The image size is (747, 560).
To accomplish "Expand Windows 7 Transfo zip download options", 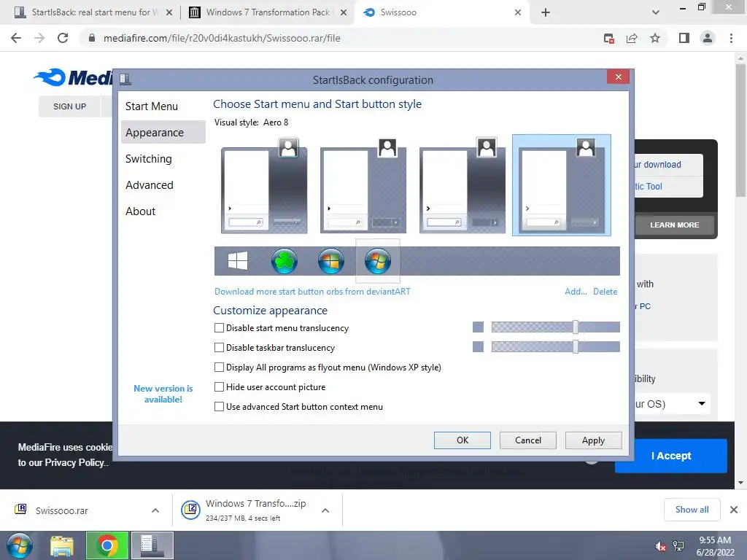I will (325, 510).
